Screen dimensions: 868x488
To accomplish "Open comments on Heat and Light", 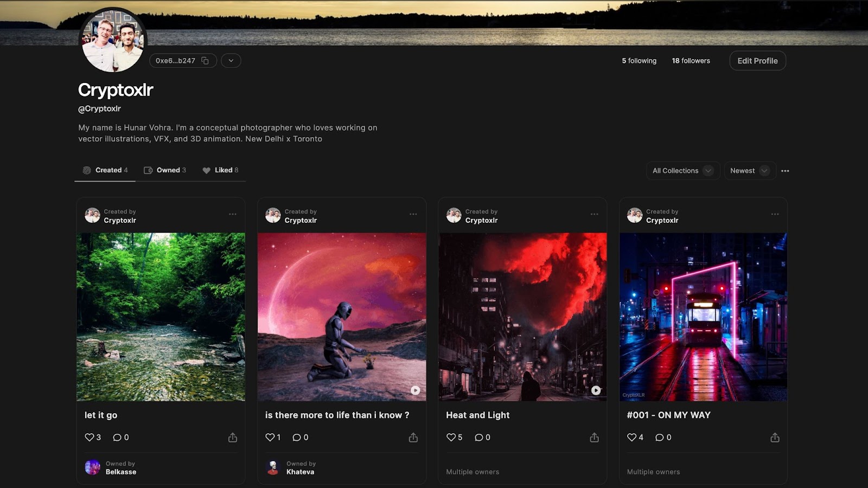I will pos(478,437).
